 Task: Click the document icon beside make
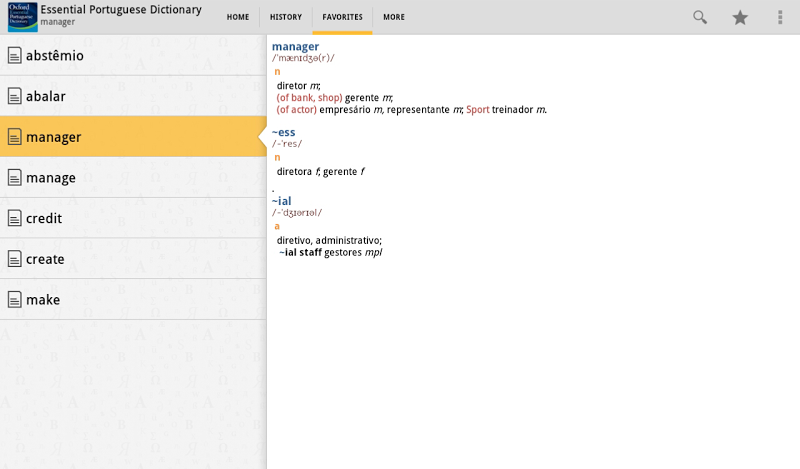click(14, 299)
